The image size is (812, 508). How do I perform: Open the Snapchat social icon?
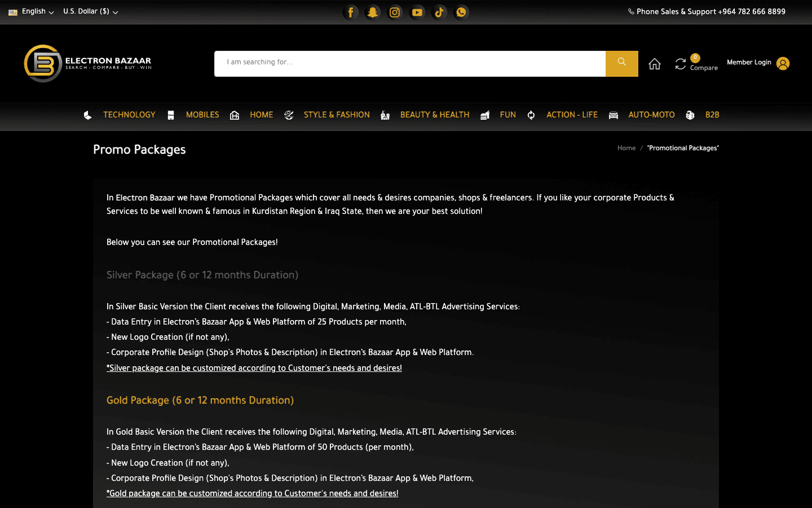point(373,12)
